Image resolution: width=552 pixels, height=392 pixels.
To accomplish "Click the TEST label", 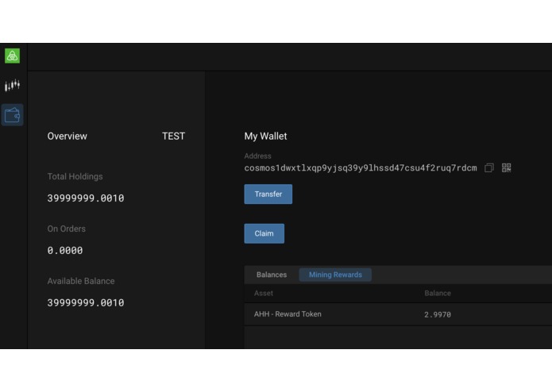I will point(174,136).
